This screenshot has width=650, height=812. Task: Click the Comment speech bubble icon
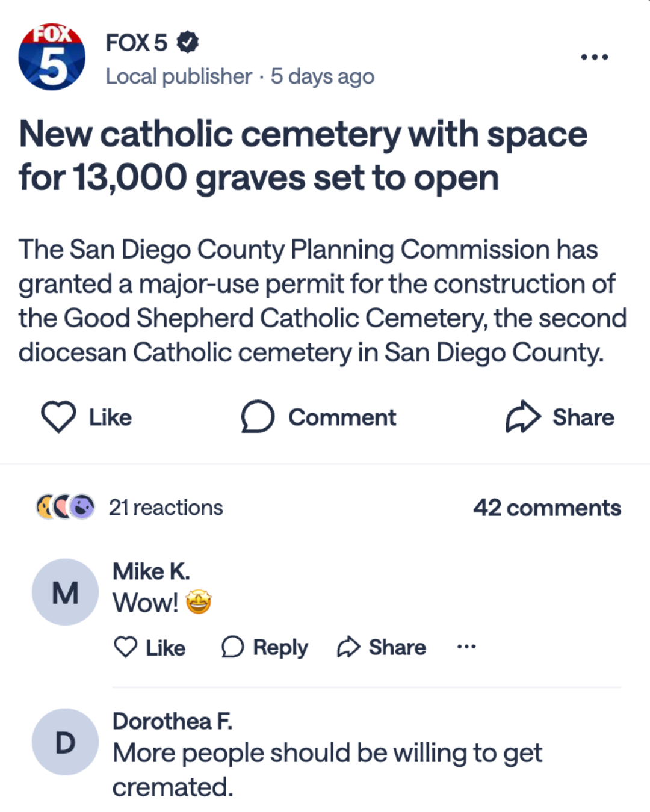[258, 417]
